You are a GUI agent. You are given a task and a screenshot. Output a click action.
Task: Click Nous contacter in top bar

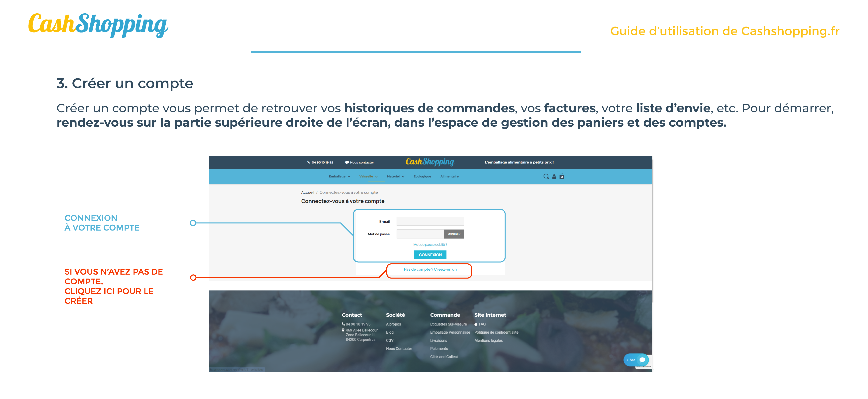[362, 162]
